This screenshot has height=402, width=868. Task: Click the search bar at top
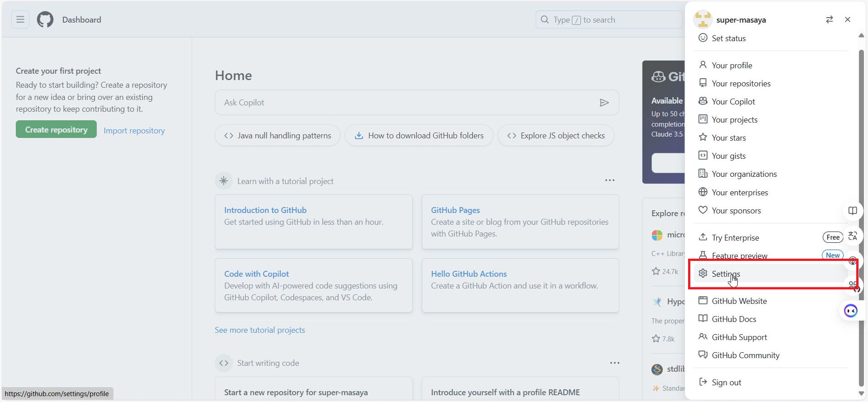pos(609,20)
